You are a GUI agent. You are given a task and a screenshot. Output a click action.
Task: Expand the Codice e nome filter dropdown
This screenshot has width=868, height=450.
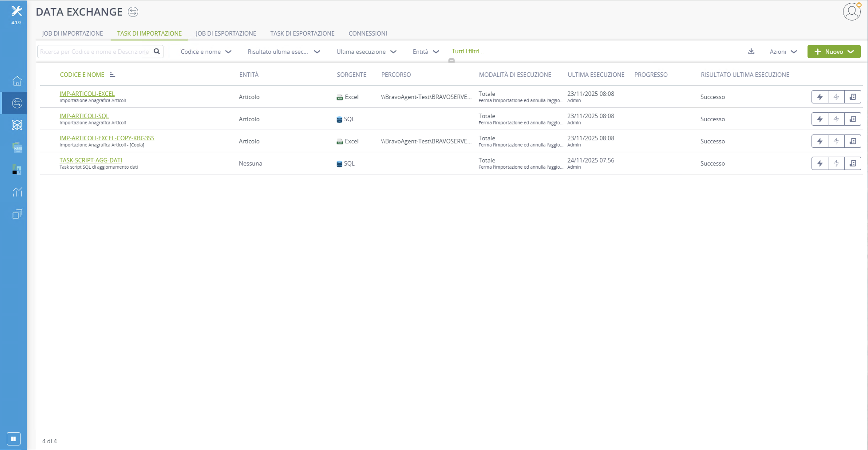(x=206, y=52)
